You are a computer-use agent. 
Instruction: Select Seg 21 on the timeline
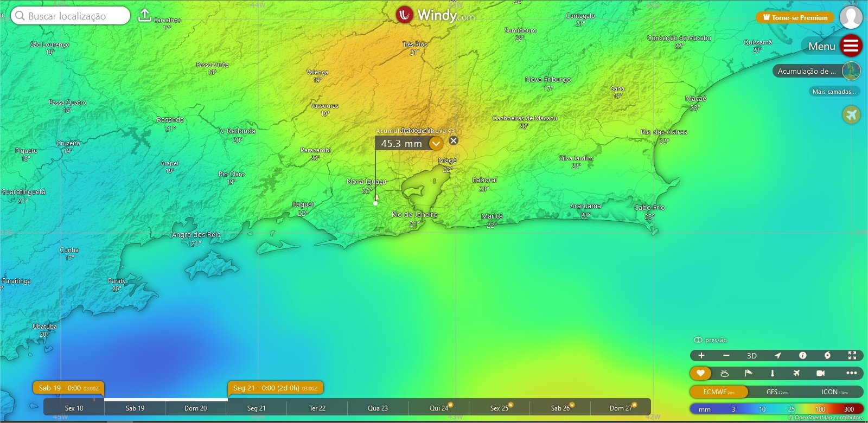[x=256, y=408]
